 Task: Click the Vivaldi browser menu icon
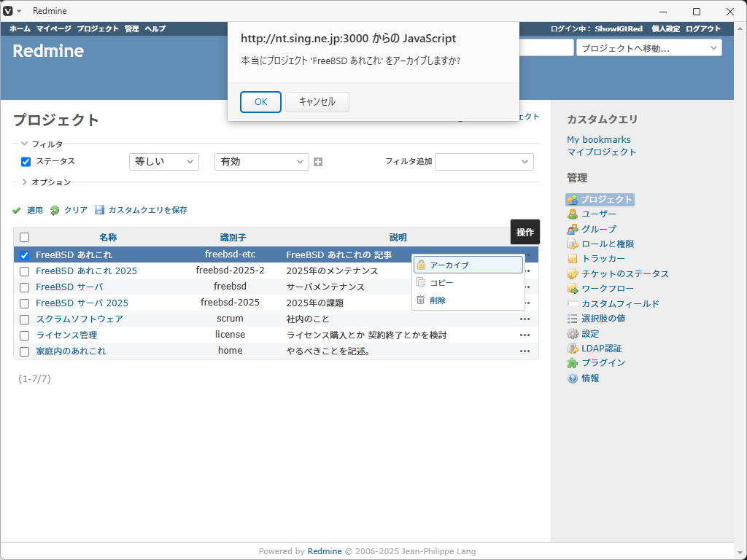7,11
